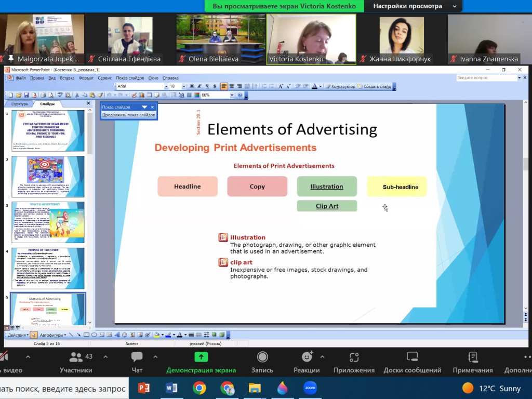
Task: Open the 66% zoom dropdown
Action: click(232, 96)
